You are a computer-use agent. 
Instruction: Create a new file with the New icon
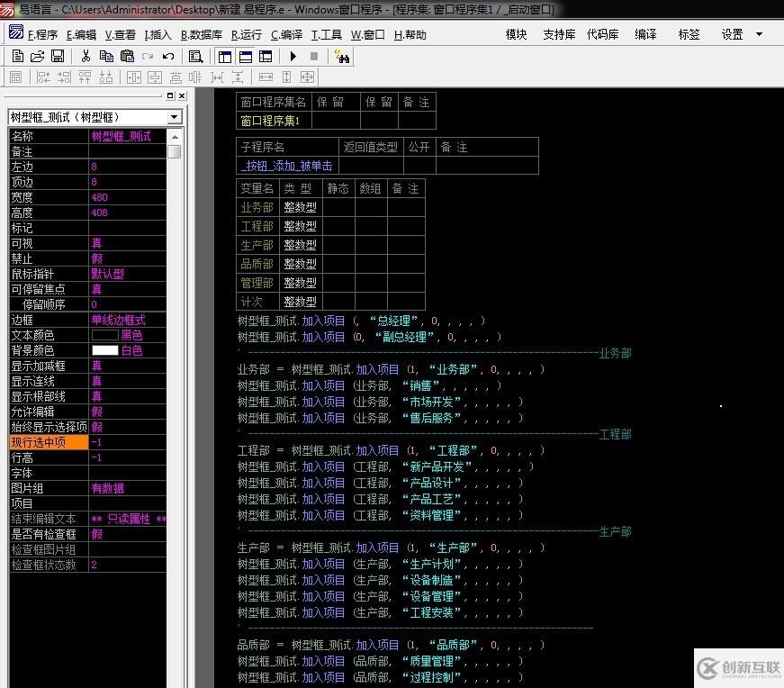click(x=17, y=56)
